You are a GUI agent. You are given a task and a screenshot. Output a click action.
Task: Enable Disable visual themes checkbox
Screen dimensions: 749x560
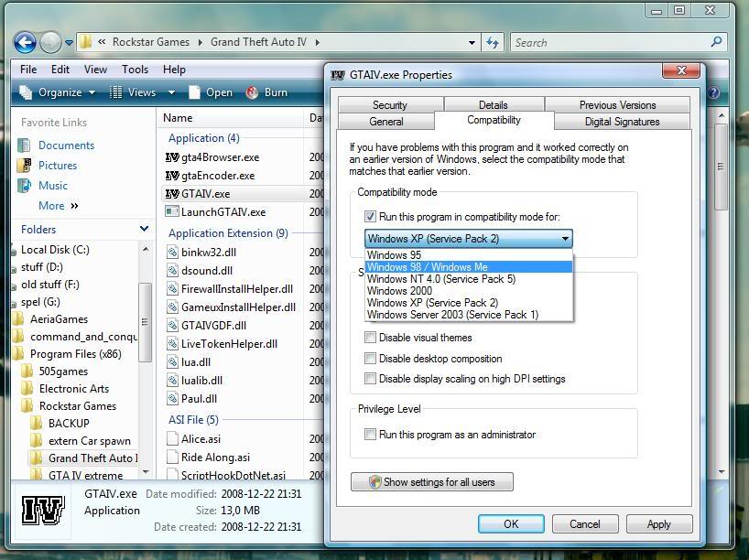[x=371, y=338]
